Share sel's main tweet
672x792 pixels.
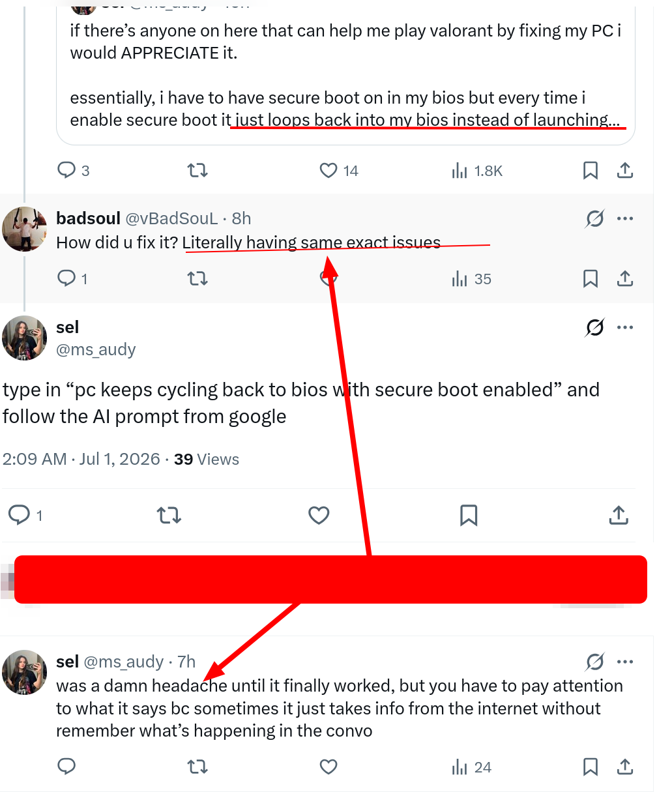click(619, 516)
